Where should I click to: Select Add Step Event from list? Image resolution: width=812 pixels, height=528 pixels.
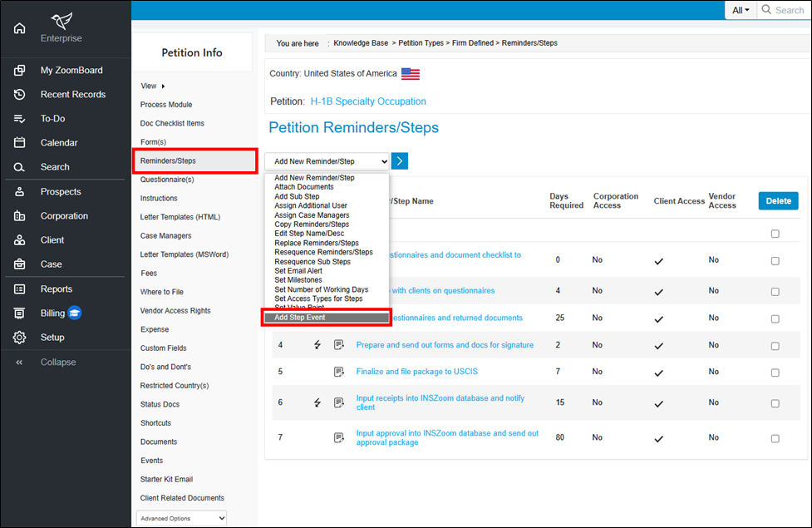pyautogui.click(x=326, y=318)
